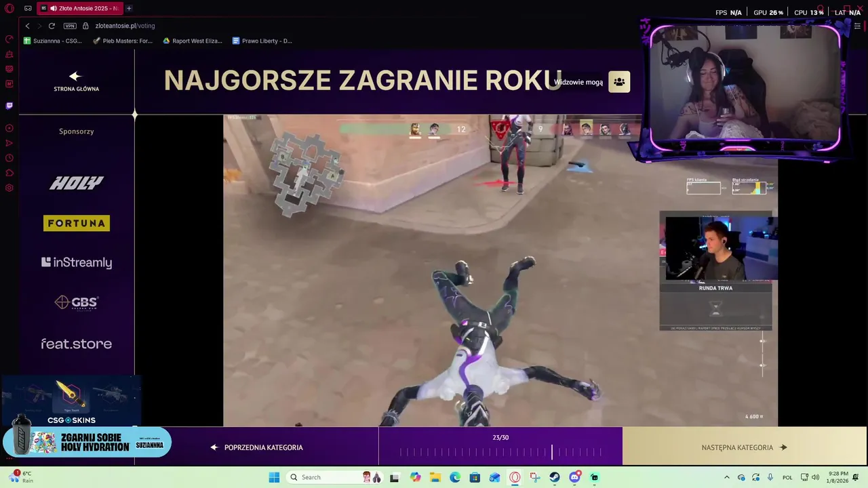This screenshot has width=868, height=488.
Task: Click the viewers group icon button
Action: [619, 82]
